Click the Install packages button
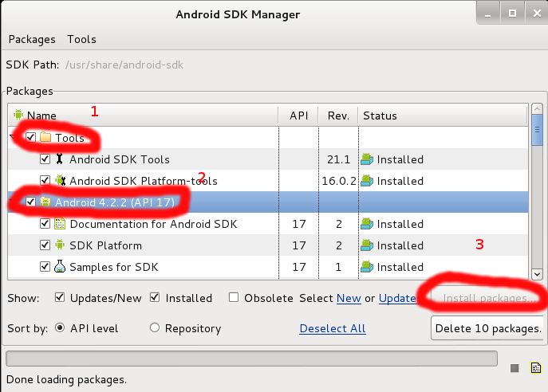The width and height of the screenshot is (548, 392). pyautogui.click(x=489, y=299)
